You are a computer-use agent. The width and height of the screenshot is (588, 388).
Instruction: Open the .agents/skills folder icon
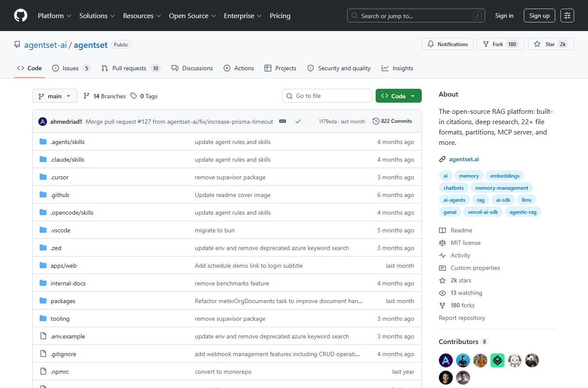pyautogui.click(x=43, y=141)
